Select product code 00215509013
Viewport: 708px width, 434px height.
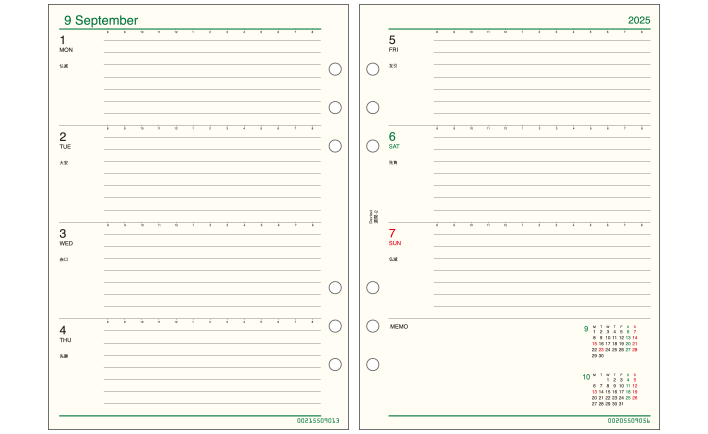click(318, 420)
